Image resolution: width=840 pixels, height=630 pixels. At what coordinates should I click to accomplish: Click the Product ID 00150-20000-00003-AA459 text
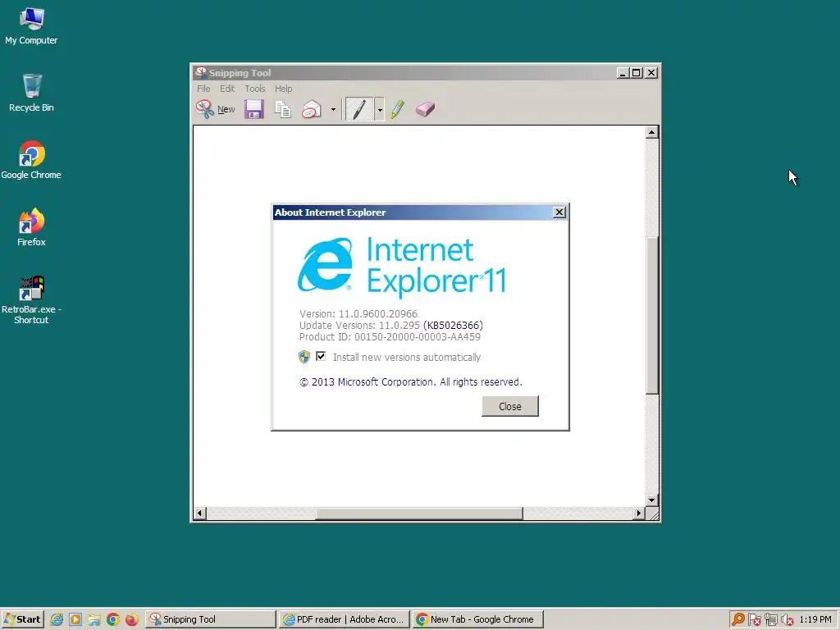click(x=390, y=337)
